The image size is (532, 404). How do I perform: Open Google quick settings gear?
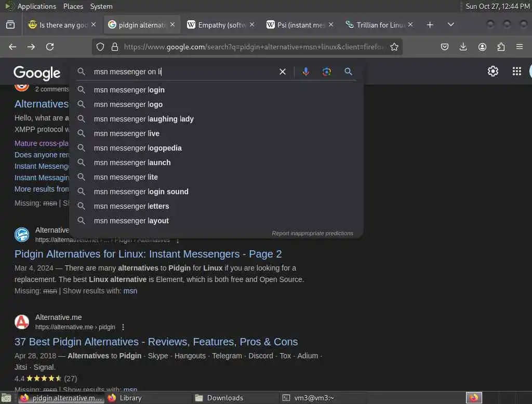493,71
